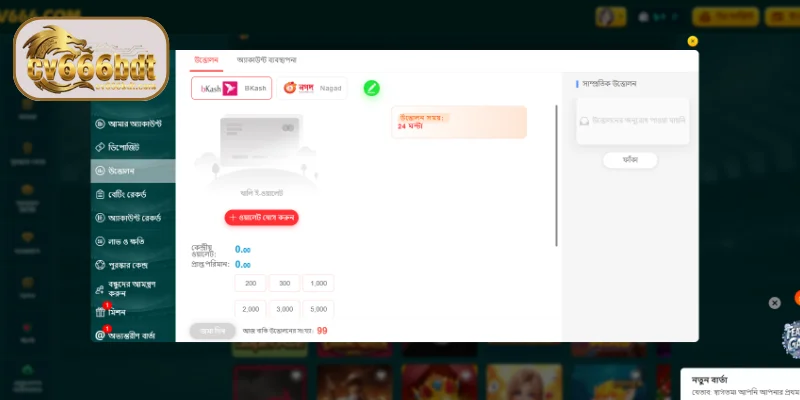Open বেটিং রেকর্ড (Betting record) in sidebar
Screen dimensions: 800x400
tap(133, 194)
